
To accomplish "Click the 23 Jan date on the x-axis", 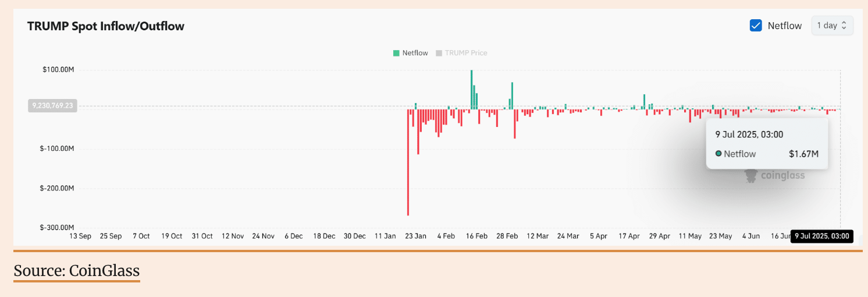I will pos(415,236).
